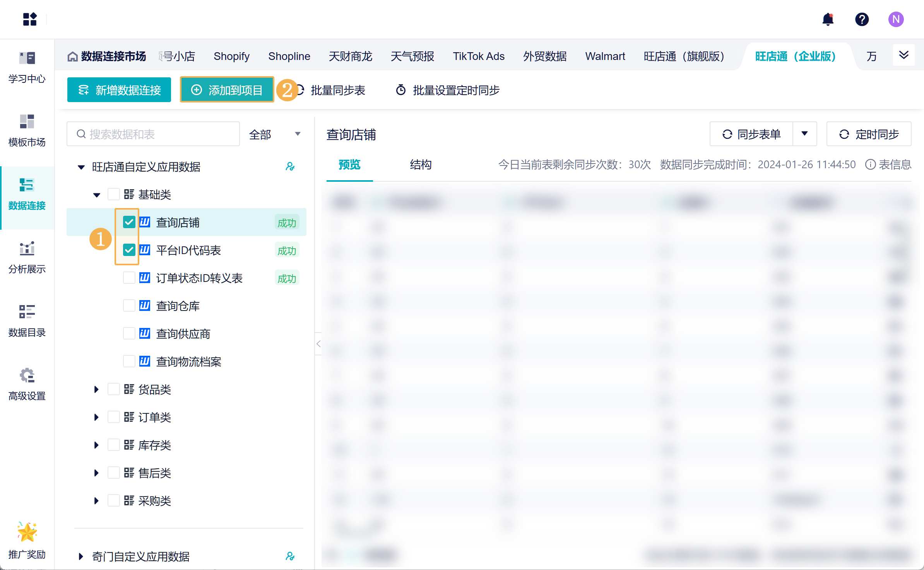Open the 预览 tab
The image size is (924, 570).
[349, 165]
